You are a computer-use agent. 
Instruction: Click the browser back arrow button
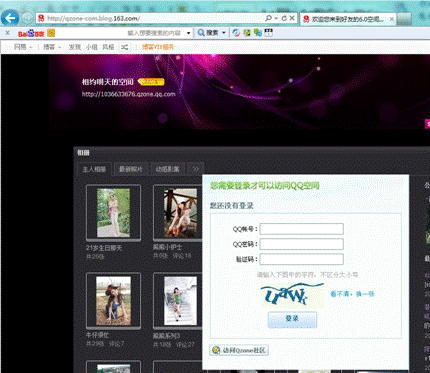click(x=10, y=18)
